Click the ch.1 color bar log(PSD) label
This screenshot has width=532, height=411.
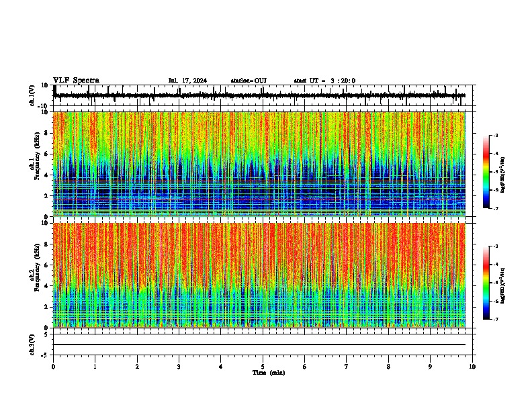pyautogui.click(x=503, y=175)
